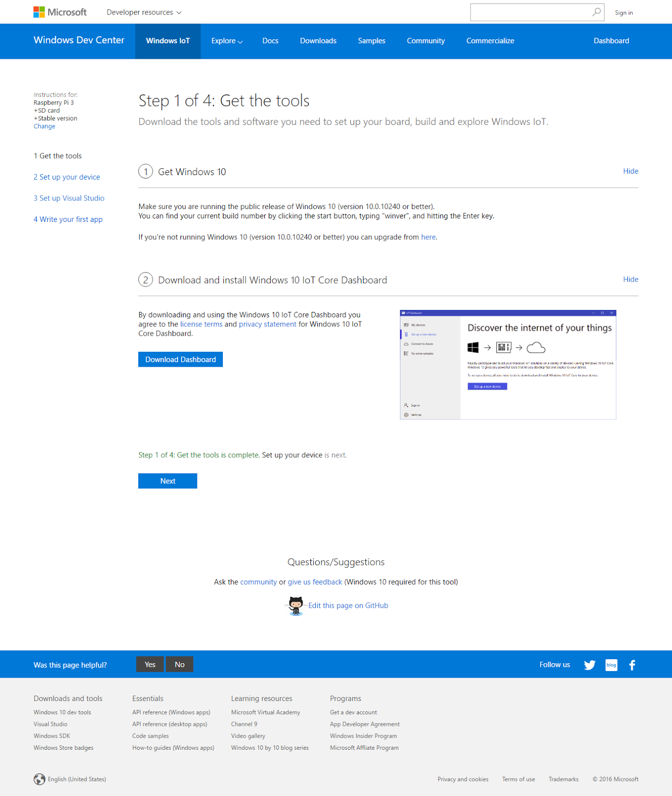Open Windows 10 by 10 blog series
The height and width of the screenshot is (796, 672).
click(x=270, y=748)
